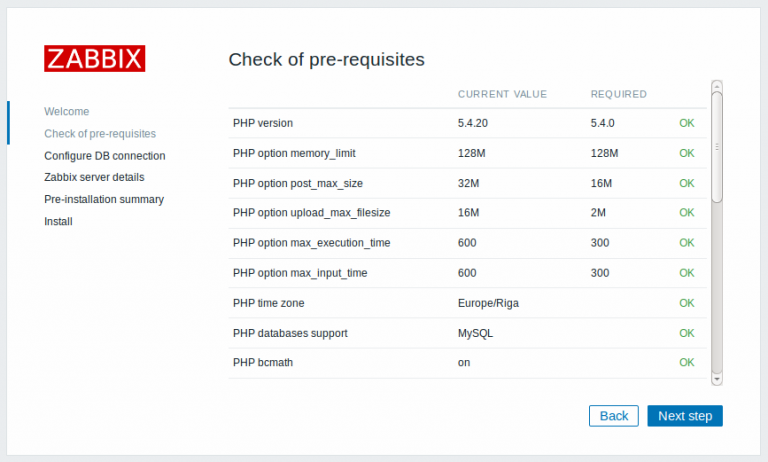Go to the Next step
Viewport: 768px width, 462px height.
tap(685, 416)
